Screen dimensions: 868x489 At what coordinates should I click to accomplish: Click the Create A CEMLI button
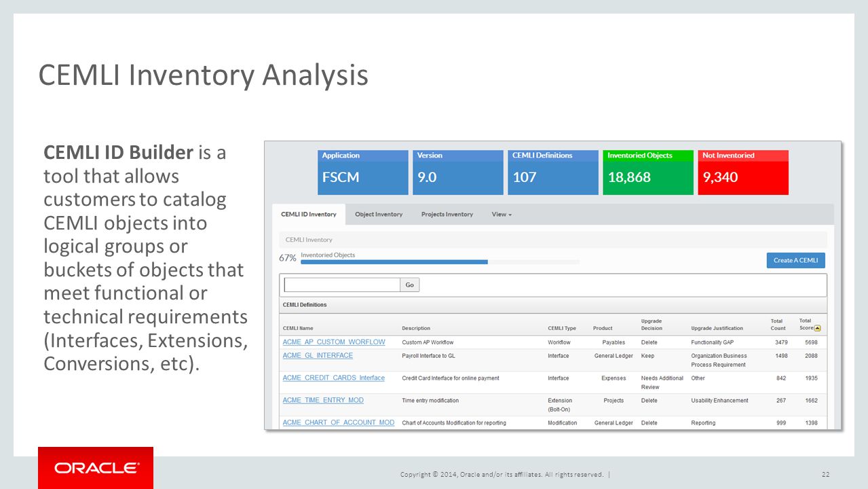(795, 260)
